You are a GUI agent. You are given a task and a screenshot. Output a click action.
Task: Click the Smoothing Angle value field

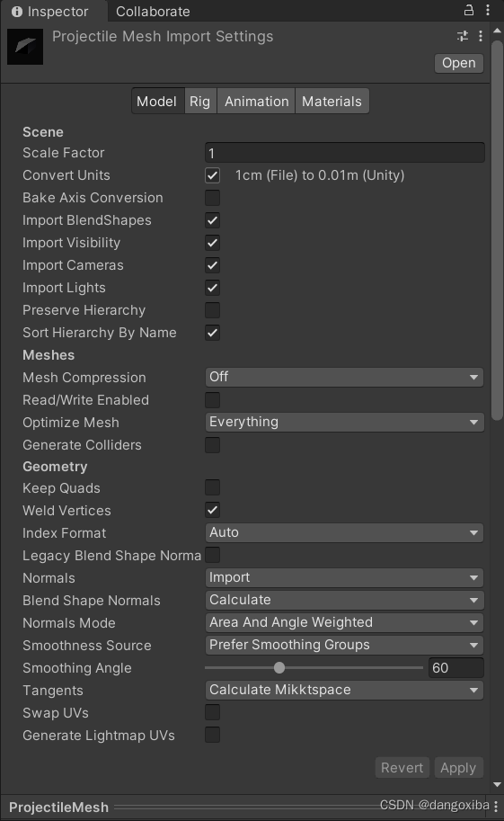click(455, 667)
